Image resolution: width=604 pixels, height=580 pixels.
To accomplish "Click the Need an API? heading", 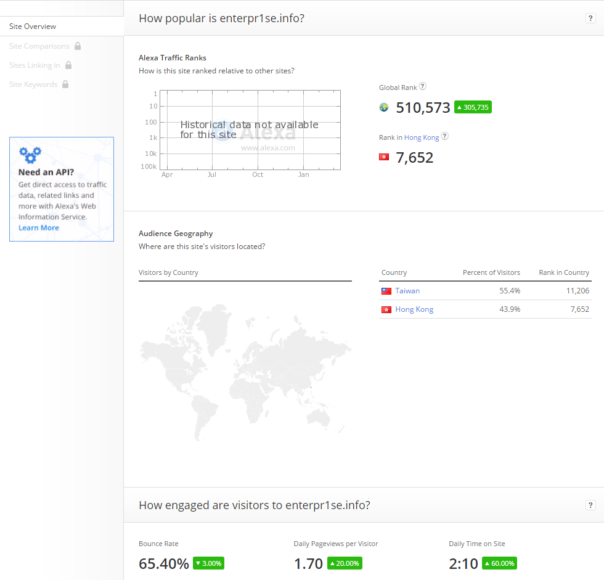I will pyautogui.click(x=46, y=172).
